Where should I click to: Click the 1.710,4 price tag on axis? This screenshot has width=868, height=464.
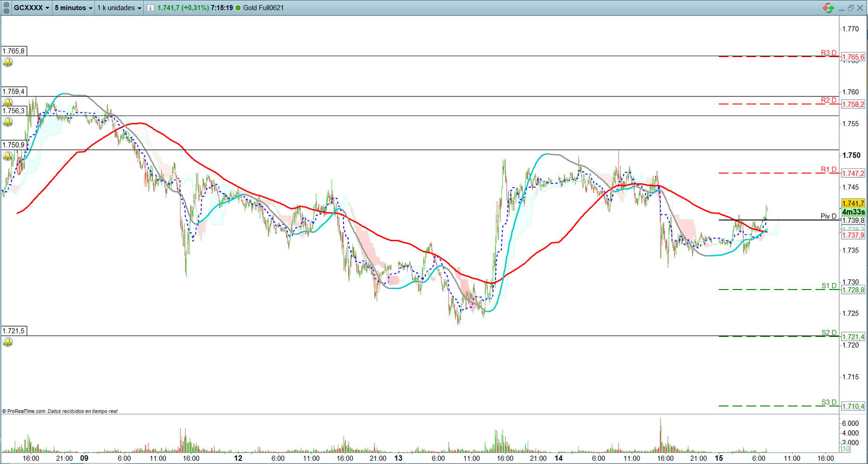pos(853,406)
